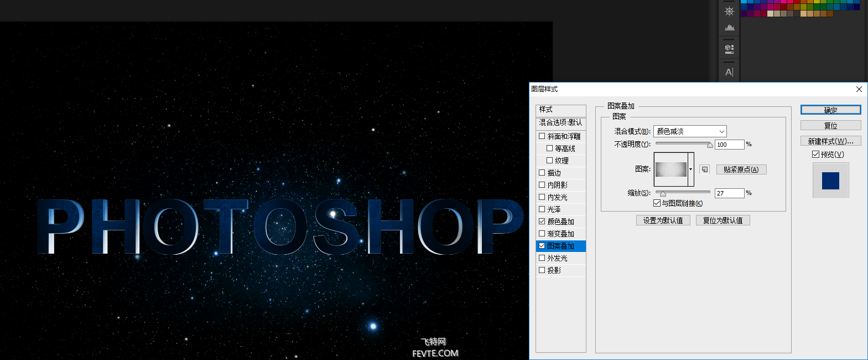Select 混合选项:默认 in the styles list
This screenshot has width=868, height=360.
[560, 122]
